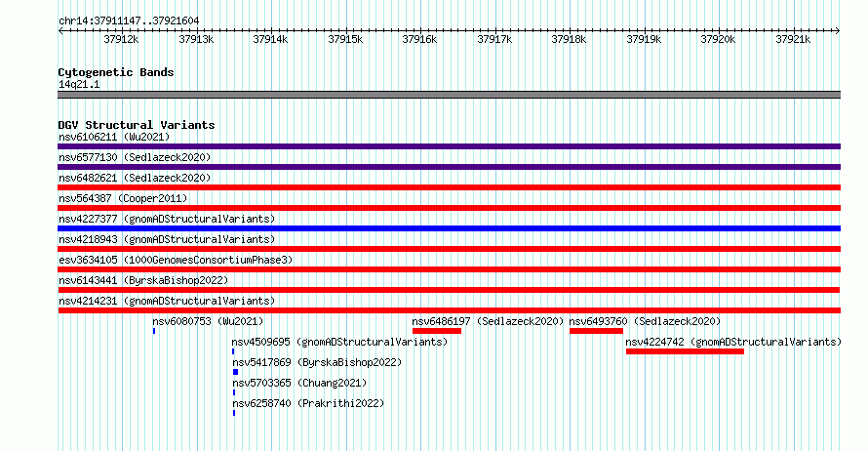Click the gray 14q21.1 cytogenetic band bar
This screenshot has height=451, width=868.
pos(449,95)
